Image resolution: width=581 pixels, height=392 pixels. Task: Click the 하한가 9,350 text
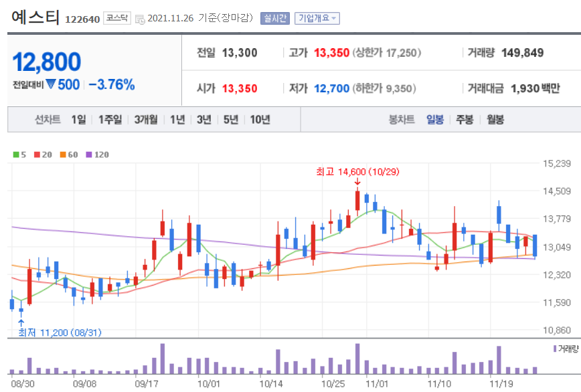click(x=384, y=88)
